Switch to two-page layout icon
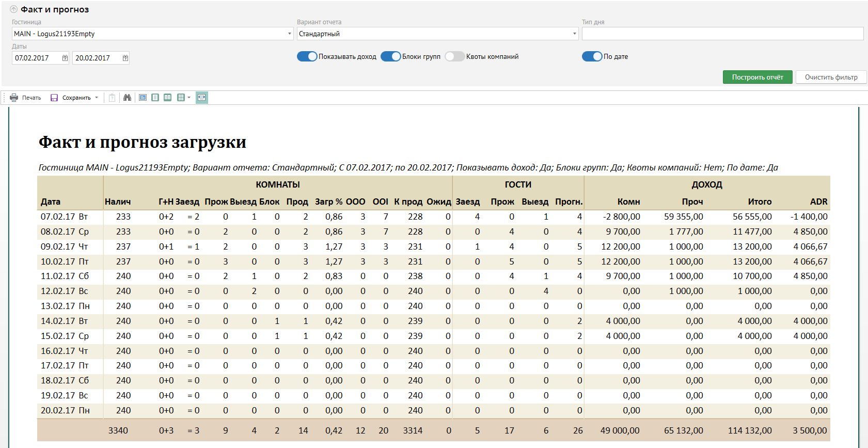Screen dimensions: 868x448 tap(167, 98)
